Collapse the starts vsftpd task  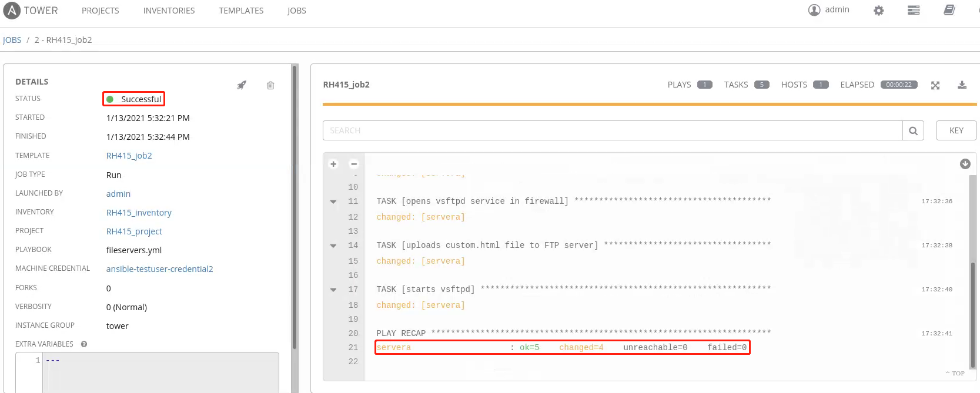[x=333, y=290]
